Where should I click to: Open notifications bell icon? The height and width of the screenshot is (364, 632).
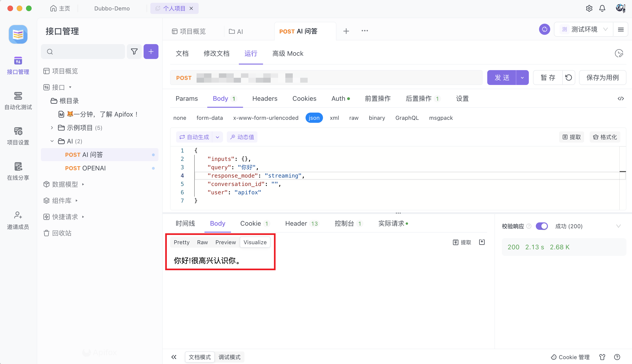(x=602, y=9)
